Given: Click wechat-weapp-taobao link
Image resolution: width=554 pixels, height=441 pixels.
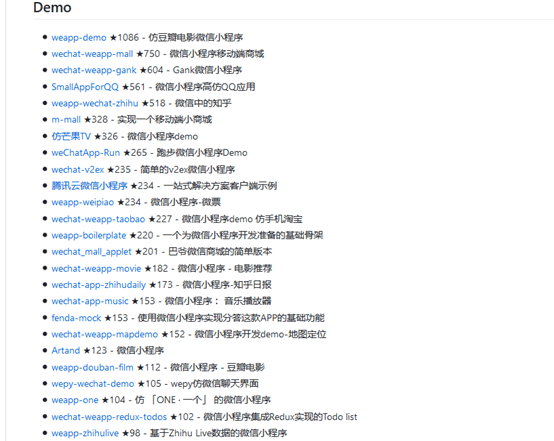Looking at the screenshot, I should pyautogui.click(x=98, y=219).
